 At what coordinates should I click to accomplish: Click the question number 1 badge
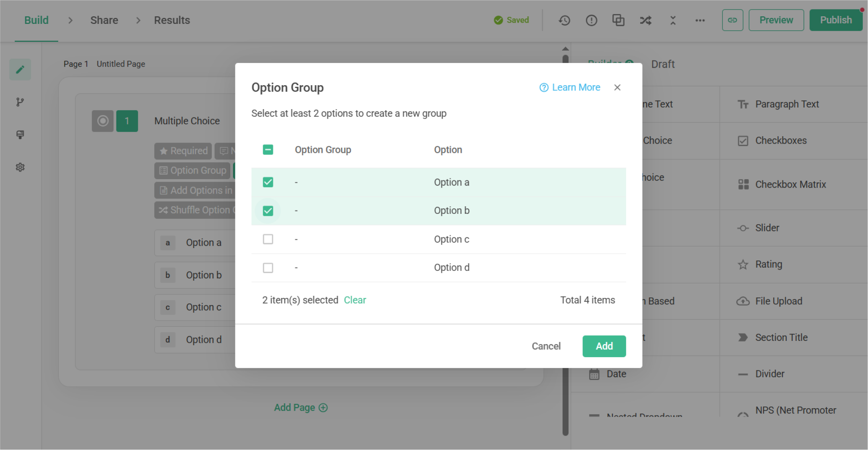tap(127, 121)
